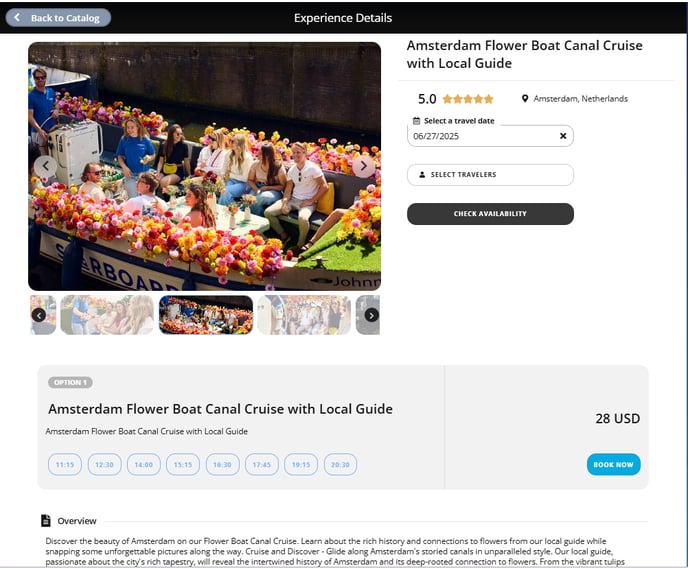Show previous photo in main image
The width and height of the screenshot is (688, 568).
(46, 166)
